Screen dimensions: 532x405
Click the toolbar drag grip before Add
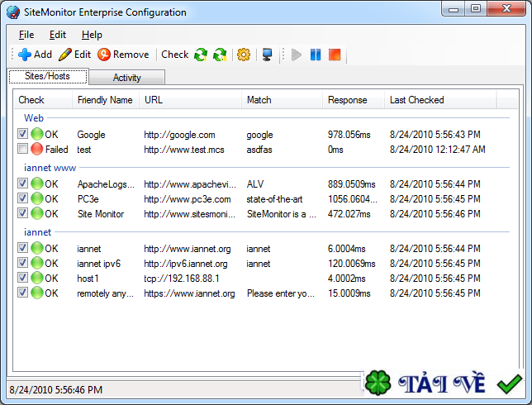click(12, 55)
